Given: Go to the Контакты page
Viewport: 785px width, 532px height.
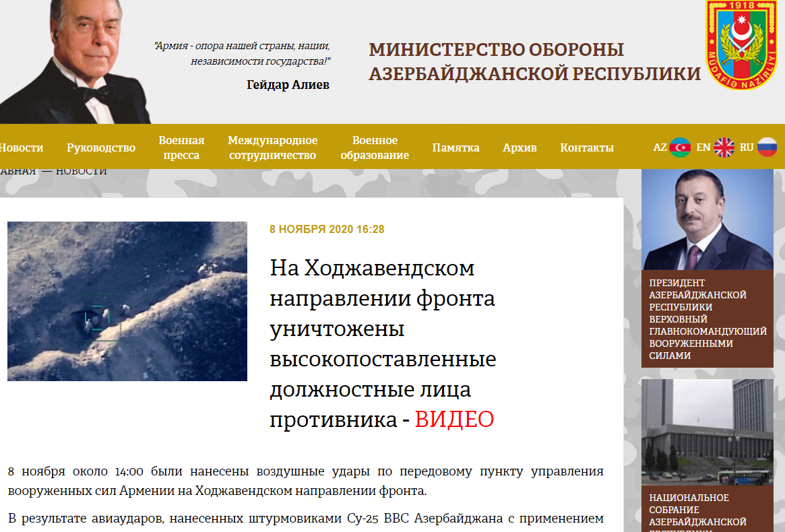Looking at the screenshot, I should (x=587, y=147).
